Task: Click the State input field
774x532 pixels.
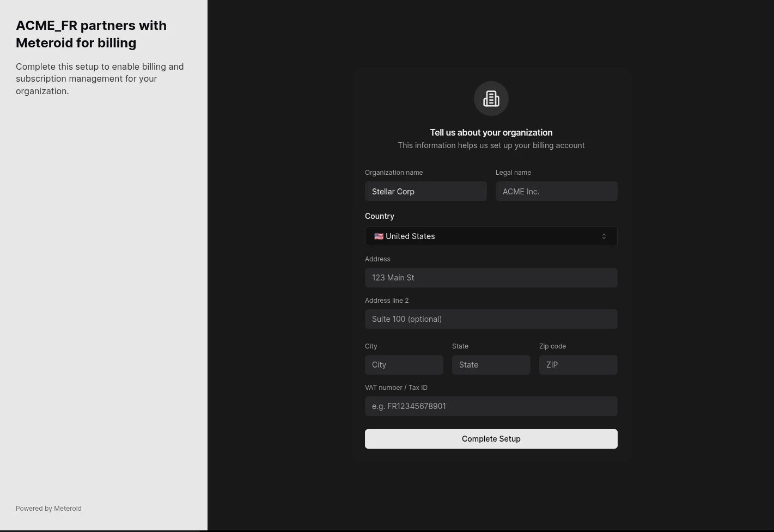Action: point(491,365)
